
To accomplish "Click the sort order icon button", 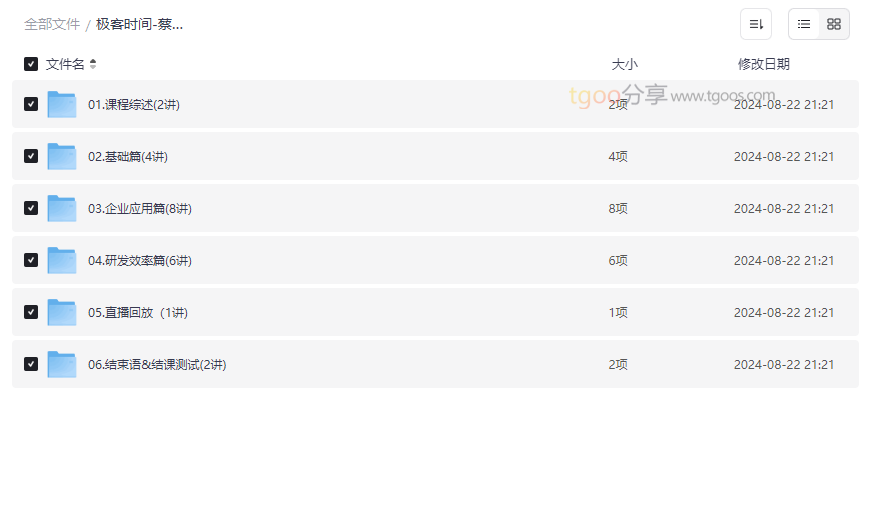I will pos(756,24).
